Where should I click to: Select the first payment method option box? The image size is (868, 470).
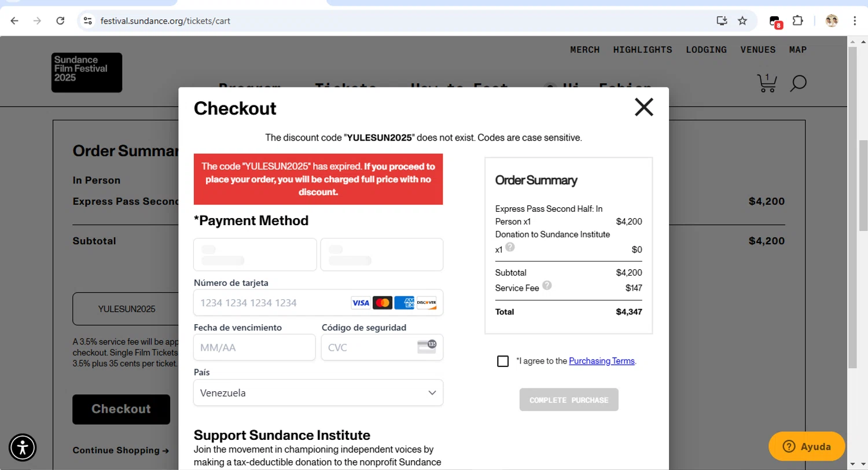(255, 255)
